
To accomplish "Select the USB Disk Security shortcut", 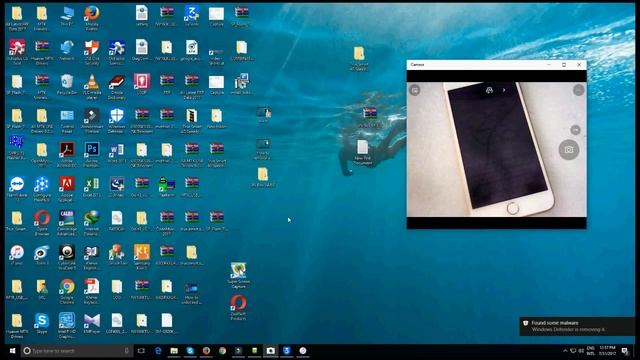I will pyautogui.click(x=92, y=52).
